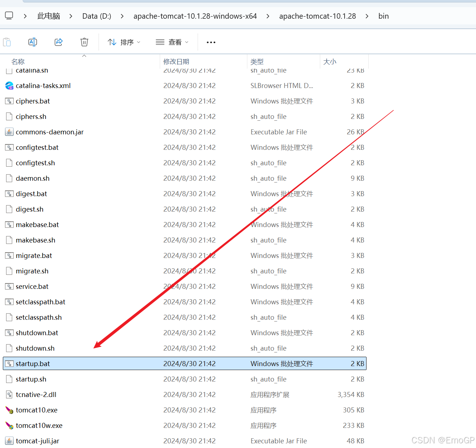Viewport: 476px width, 448px height.
Task: Open the 查看 view dropdown
Action: click(172, 42)
